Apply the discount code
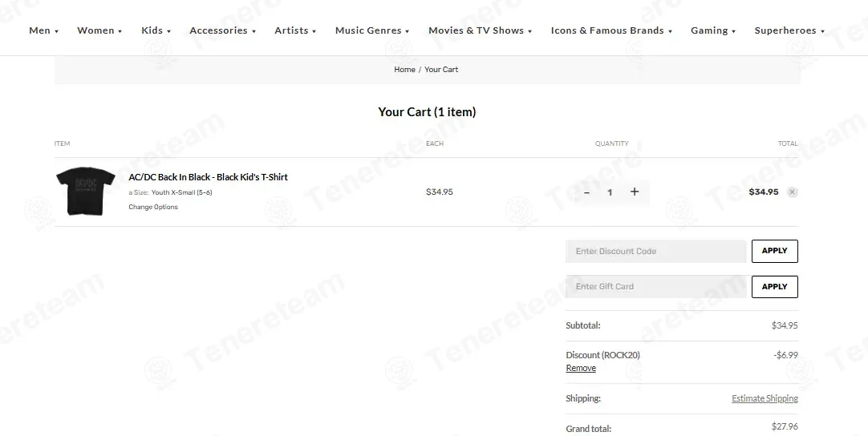 (774, 251)
